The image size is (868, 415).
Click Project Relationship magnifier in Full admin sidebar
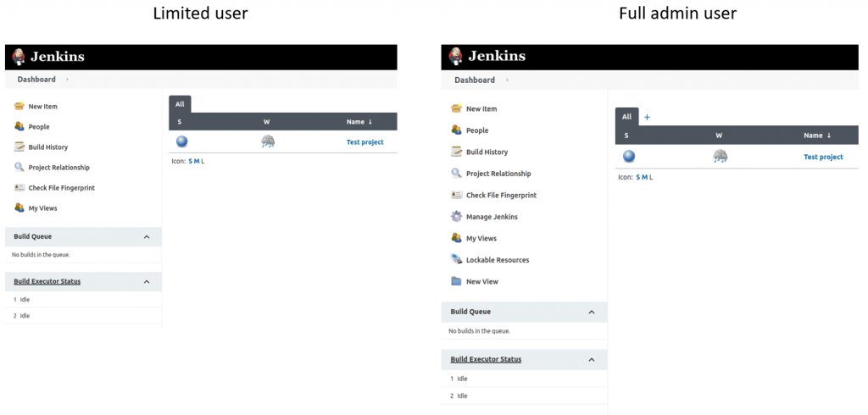click(457, 174)
